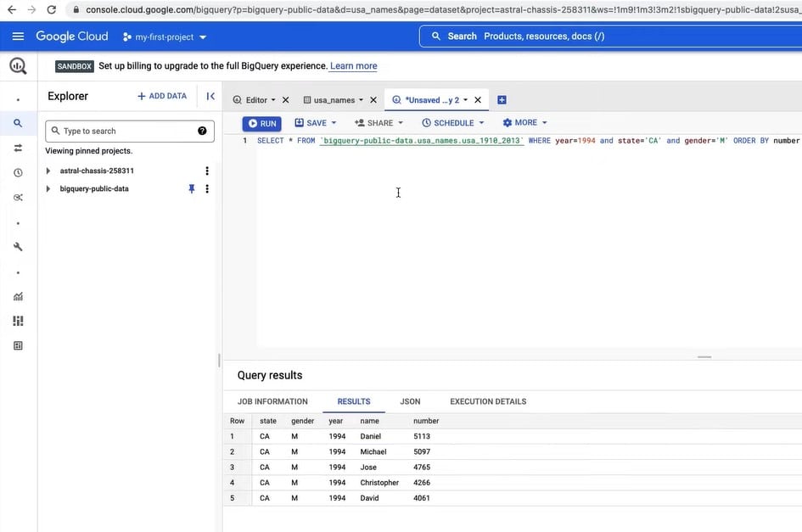Select the name cell Jose
The image size is (802, 532).
click(x=367, y=467)
